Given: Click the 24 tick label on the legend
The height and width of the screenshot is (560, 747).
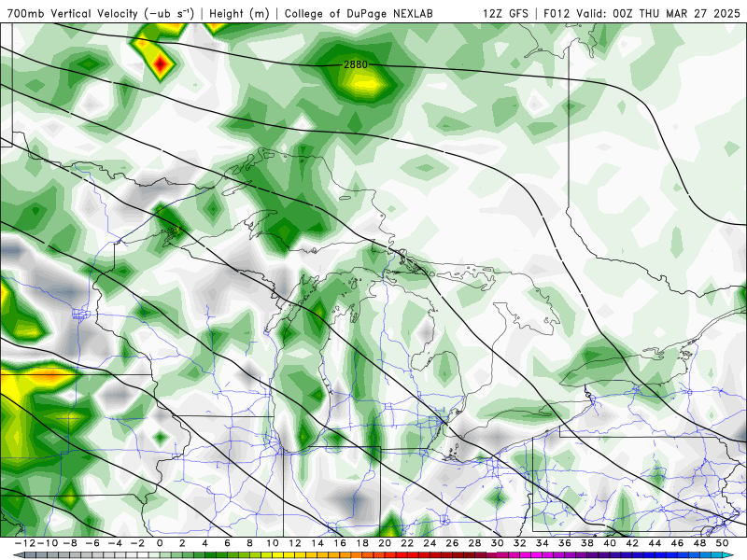Looking at the screenshot, I should click(x=430, y=543).
